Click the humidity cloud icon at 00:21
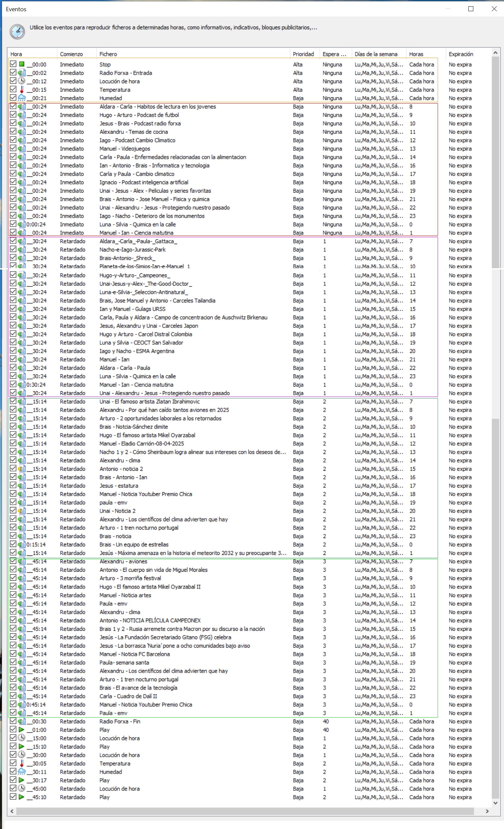Viewport: 504px width, 829px height. pyautogui.click(x=21, y=98)
